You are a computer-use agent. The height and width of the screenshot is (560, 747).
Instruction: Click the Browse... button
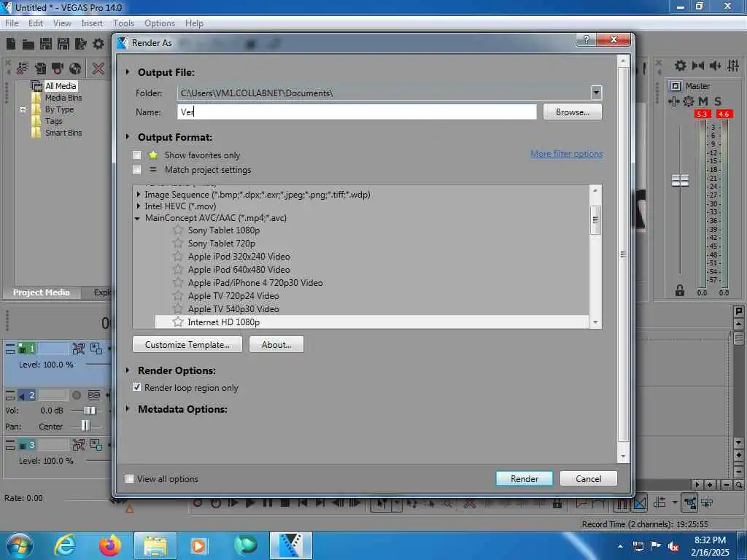[572, 112]
